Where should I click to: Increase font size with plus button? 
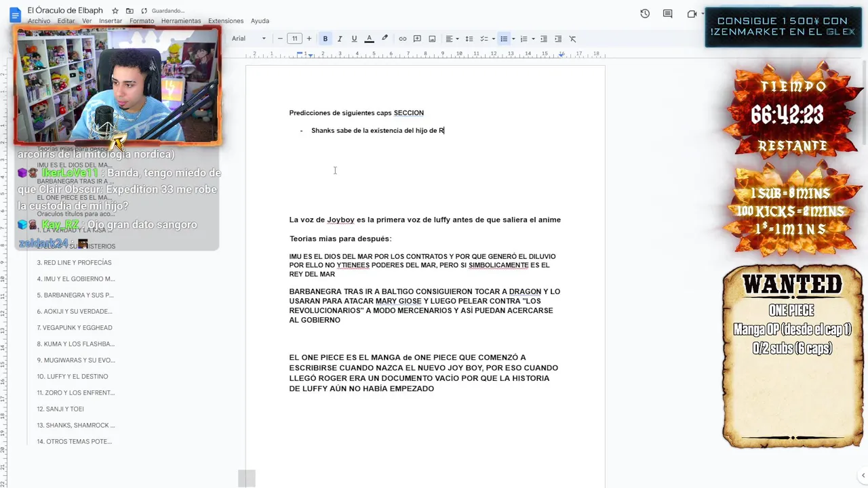point(309,39)
